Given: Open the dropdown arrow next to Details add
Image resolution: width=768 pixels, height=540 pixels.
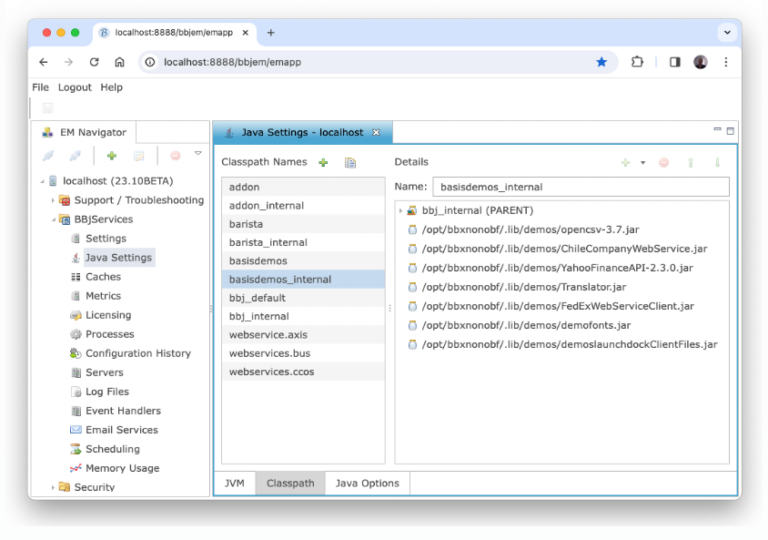Looking at the screenshot, I should point(643,162).
